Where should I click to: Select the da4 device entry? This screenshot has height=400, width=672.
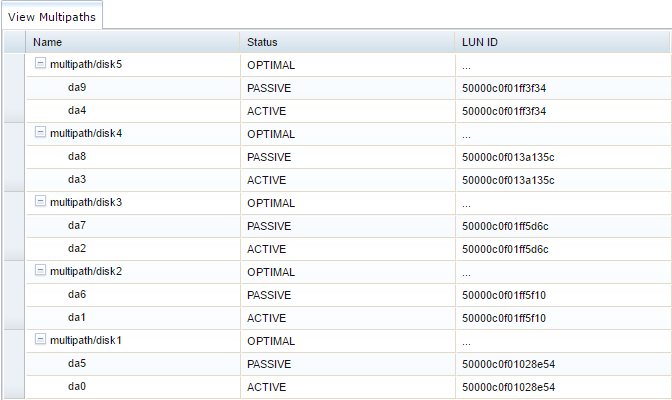[x=77, y=111]
